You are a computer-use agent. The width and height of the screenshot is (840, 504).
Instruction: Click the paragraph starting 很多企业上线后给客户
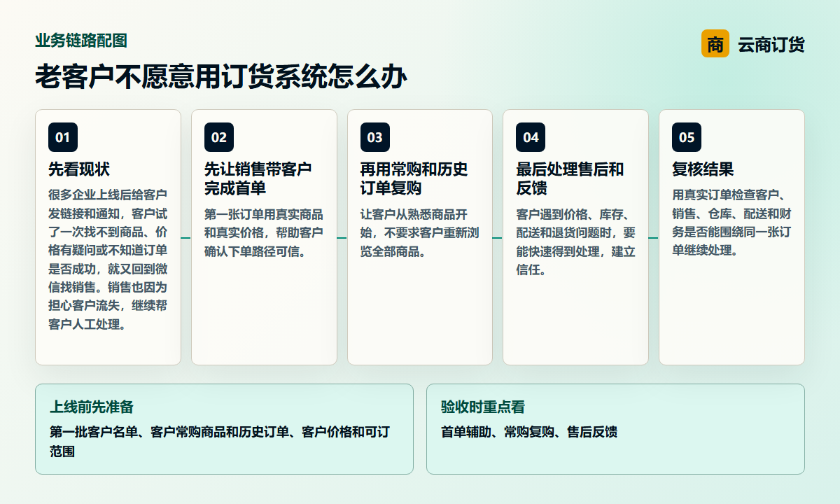click(108, 259)
